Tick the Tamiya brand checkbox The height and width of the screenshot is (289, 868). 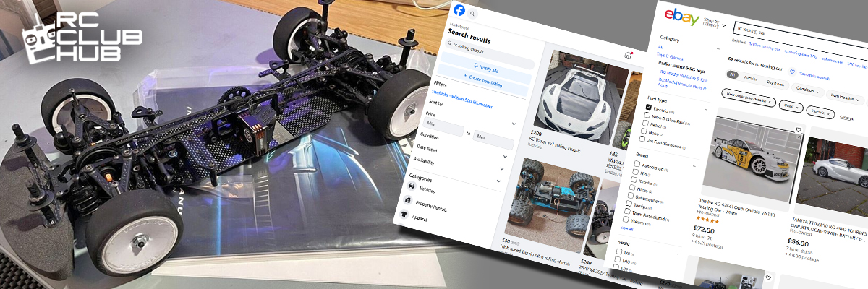point(629,204)
